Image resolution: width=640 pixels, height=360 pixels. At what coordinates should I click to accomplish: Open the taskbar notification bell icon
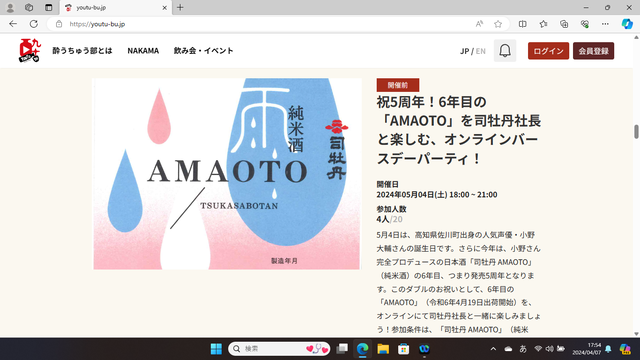608,349
